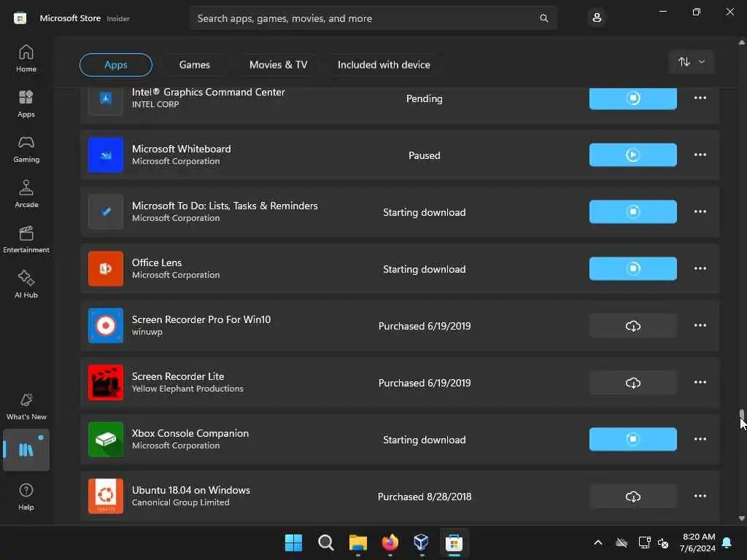The width and height of the screenshot is (747, 560).
Task: Open more options for Xbox Console Companion
Action: click(x=700, y=439)
